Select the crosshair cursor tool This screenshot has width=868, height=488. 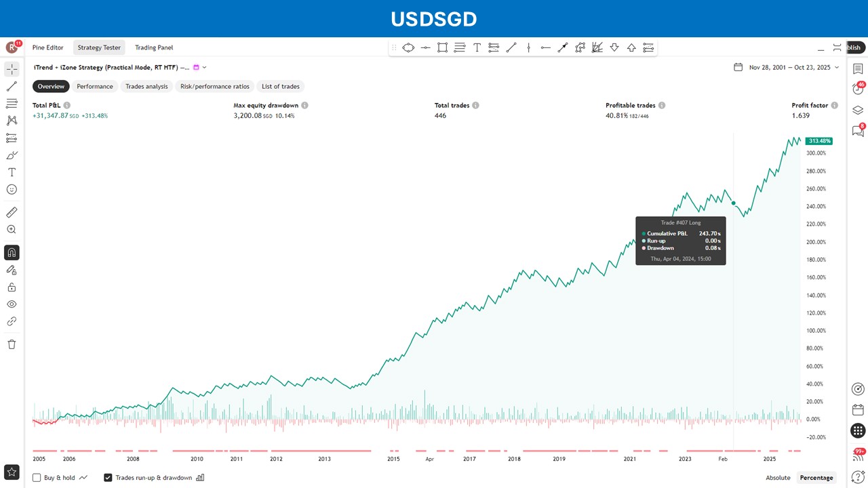coord(12,69)
